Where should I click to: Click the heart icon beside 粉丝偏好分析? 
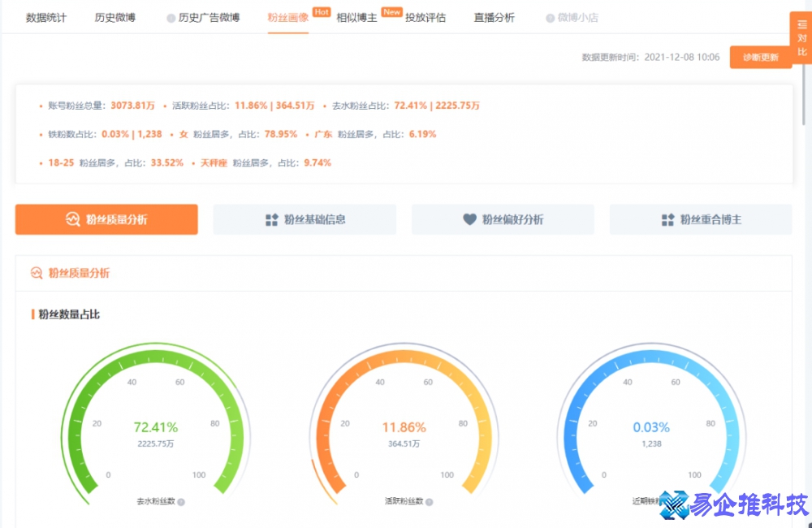coord(469,219)
